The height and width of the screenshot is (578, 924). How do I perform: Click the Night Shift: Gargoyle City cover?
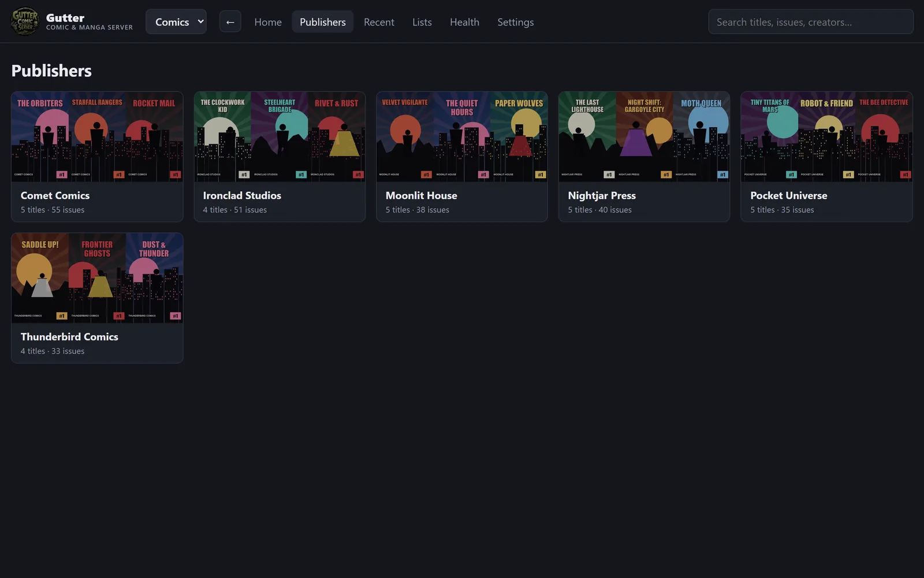pos(644,137)
